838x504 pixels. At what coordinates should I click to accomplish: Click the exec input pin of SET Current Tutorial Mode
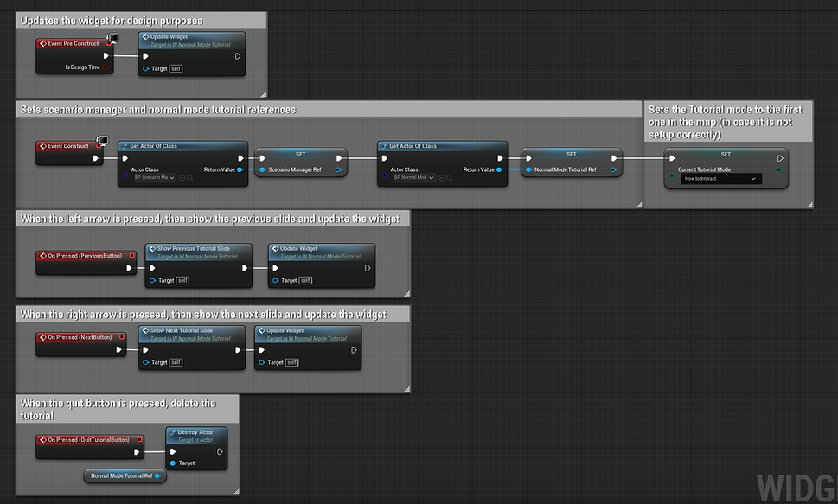click(x=672, y=158)
